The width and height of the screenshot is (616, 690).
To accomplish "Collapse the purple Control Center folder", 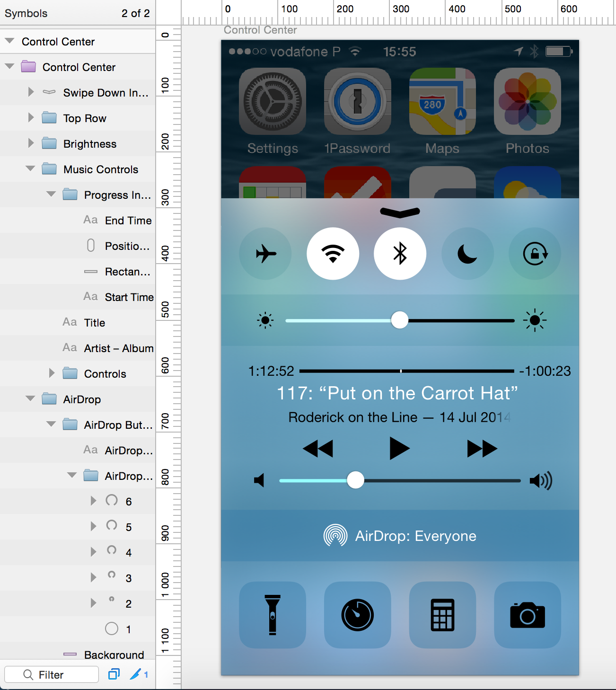I will pyautogui.click(x=9, y=67).
